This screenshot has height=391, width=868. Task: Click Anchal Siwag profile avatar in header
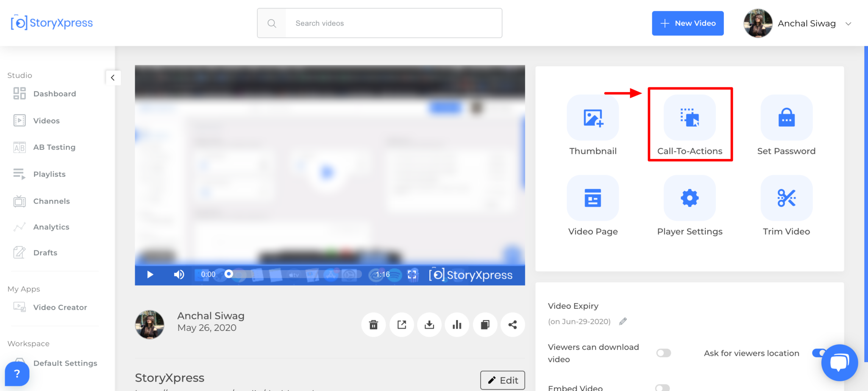point(758,23)
